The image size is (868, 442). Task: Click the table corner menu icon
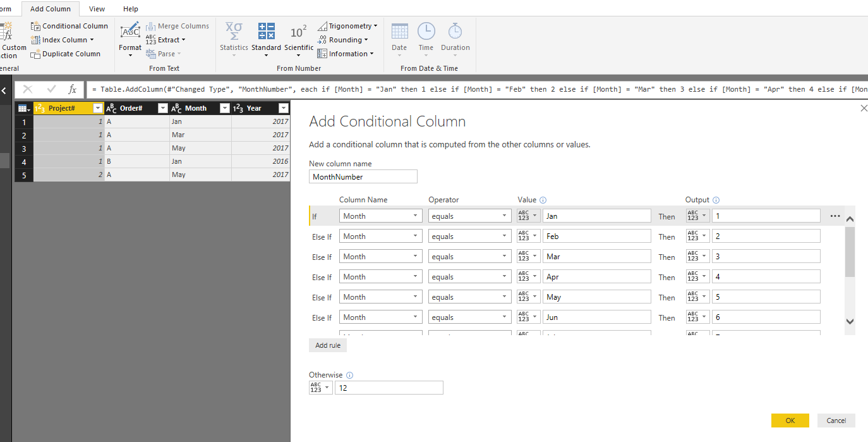point(23,108)
